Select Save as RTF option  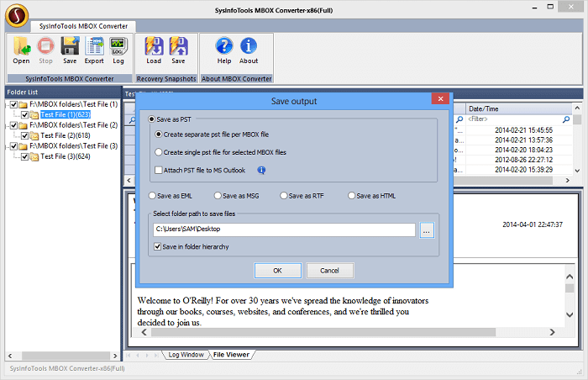[x=284, y=196]
